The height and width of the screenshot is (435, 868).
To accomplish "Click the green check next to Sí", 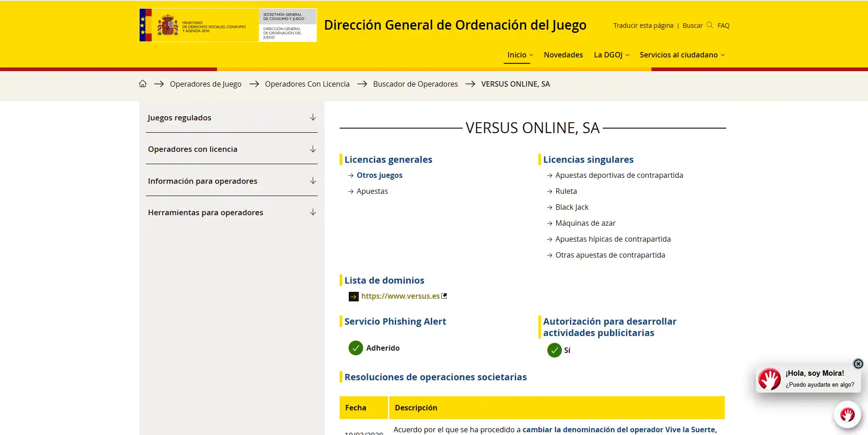I will tap(554, 350).
